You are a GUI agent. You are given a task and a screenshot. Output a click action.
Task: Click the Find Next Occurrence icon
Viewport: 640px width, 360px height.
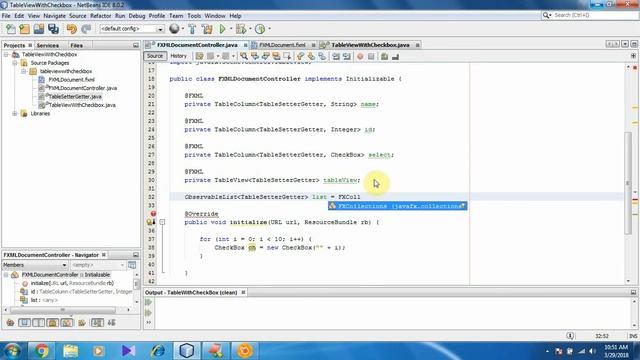coord(265,56)
